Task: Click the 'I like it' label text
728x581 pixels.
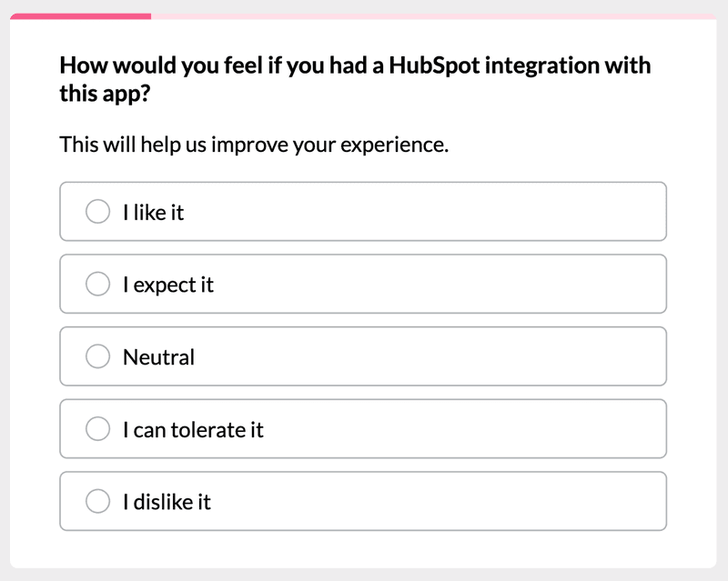Action: 153,212
